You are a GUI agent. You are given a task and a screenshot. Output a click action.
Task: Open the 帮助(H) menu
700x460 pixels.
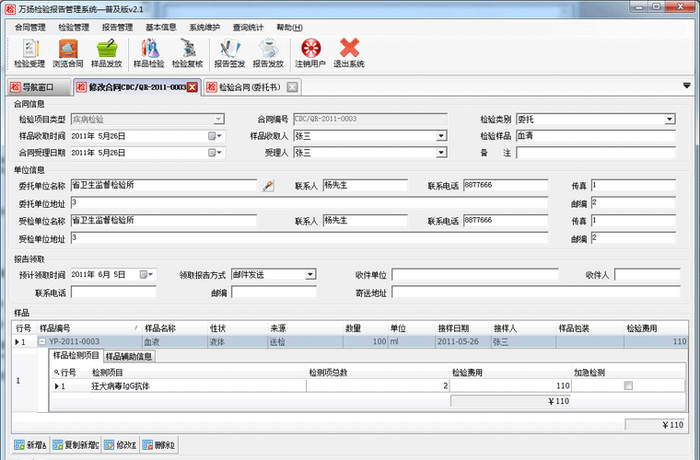(289, 27)
